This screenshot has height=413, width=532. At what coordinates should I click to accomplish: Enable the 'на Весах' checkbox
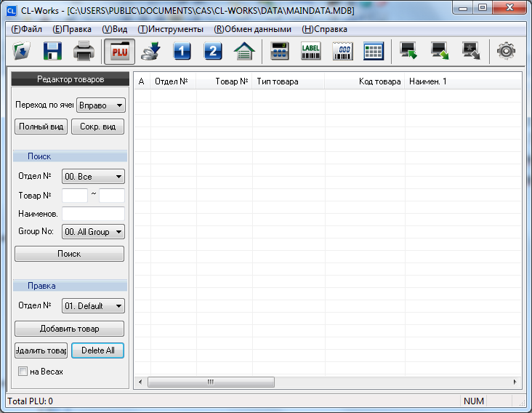tap(23, 372)
